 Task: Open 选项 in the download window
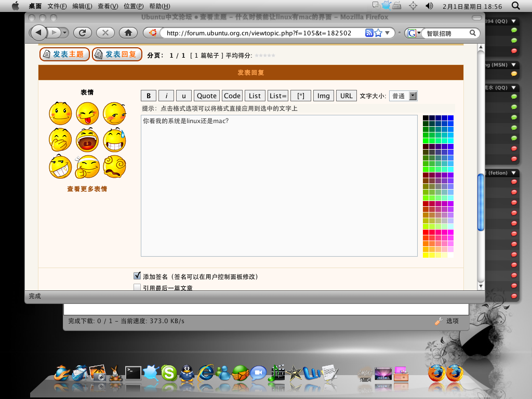click(x=447, y=321)
